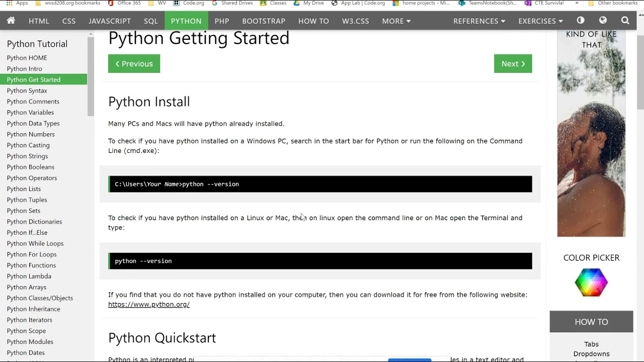Open Python Inheritance in sidebar
This screenshot has height=362, width=644.
coord(33,309)
